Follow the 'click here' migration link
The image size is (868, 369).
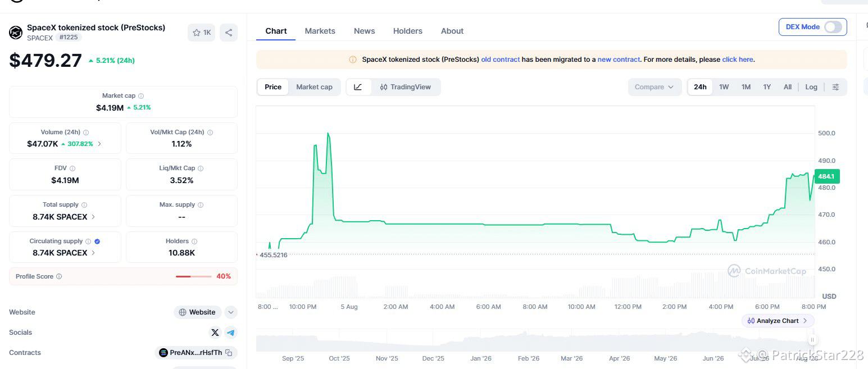click(738, 60)
